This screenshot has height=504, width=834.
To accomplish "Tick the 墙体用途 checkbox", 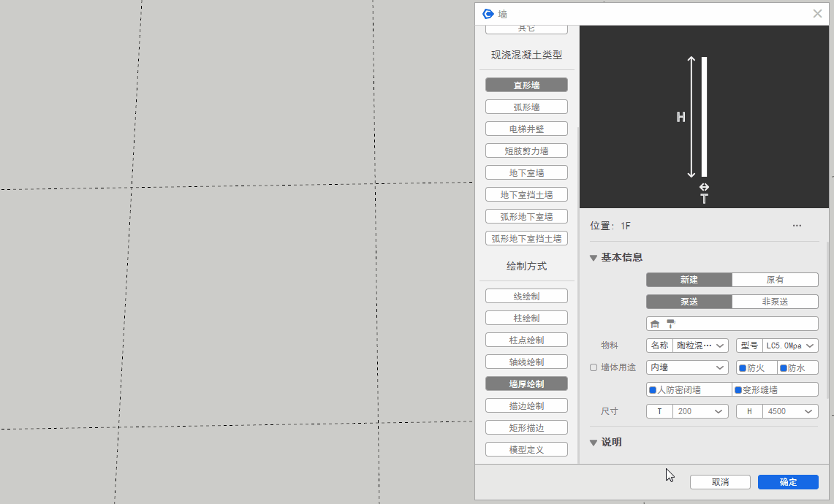I will coord(594,367).
